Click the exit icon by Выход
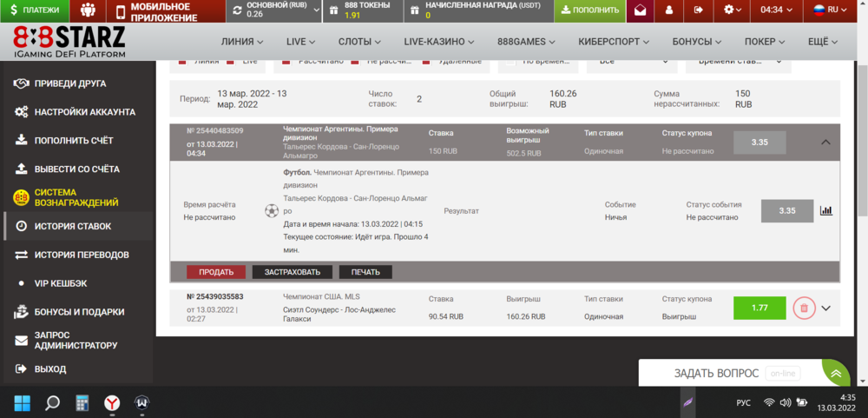The height and width of the screenshot is (418, 868). point(21,368)
